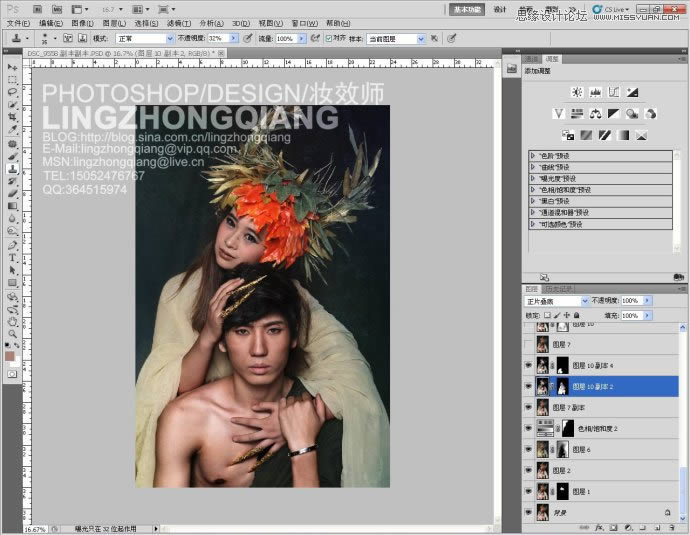Expand the "黑白" presets

point(533,201)
